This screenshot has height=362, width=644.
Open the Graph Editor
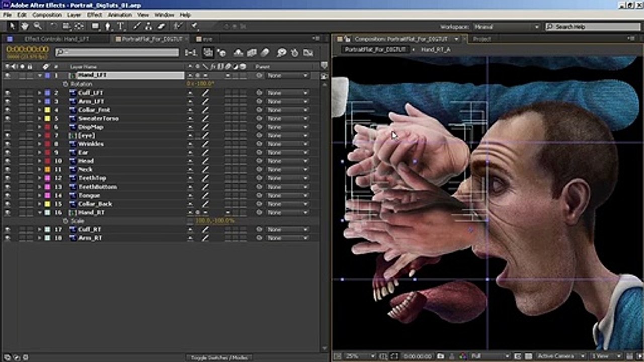pyautogui.click(x=308, y=52)
